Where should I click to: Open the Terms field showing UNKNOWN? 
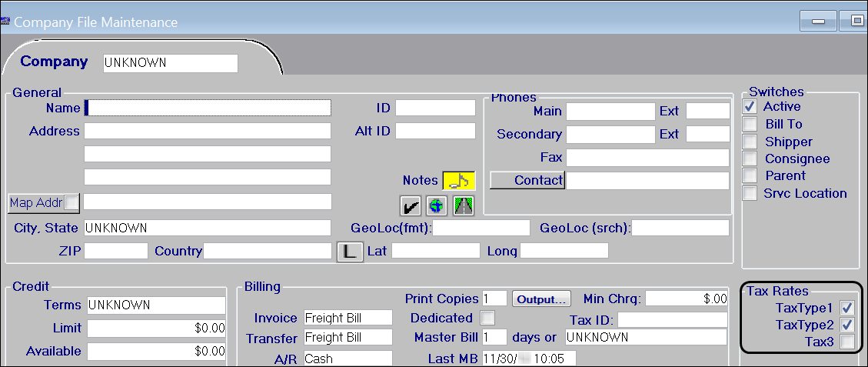click(156, 305)
